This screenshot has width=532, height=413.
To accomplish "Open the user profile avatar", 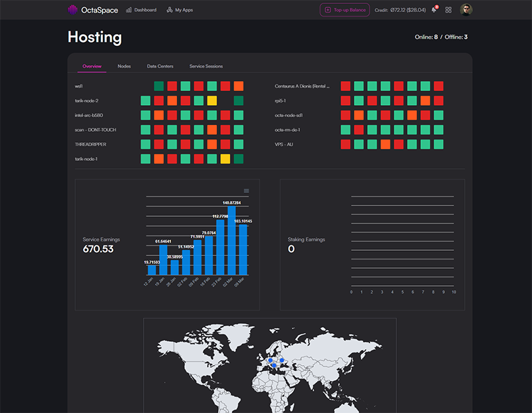I will pos(466,10).
